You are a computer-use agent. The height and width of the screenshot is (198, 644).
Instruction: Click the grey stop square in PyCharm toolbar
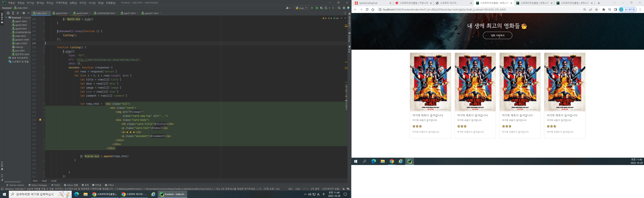[x=333, y=8]
